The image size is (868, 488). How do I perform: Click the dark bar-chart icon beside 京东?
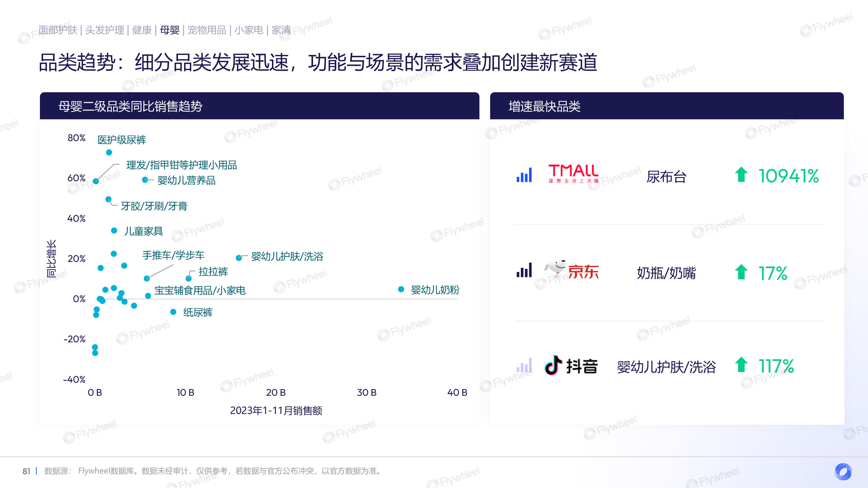pos(524,270)
